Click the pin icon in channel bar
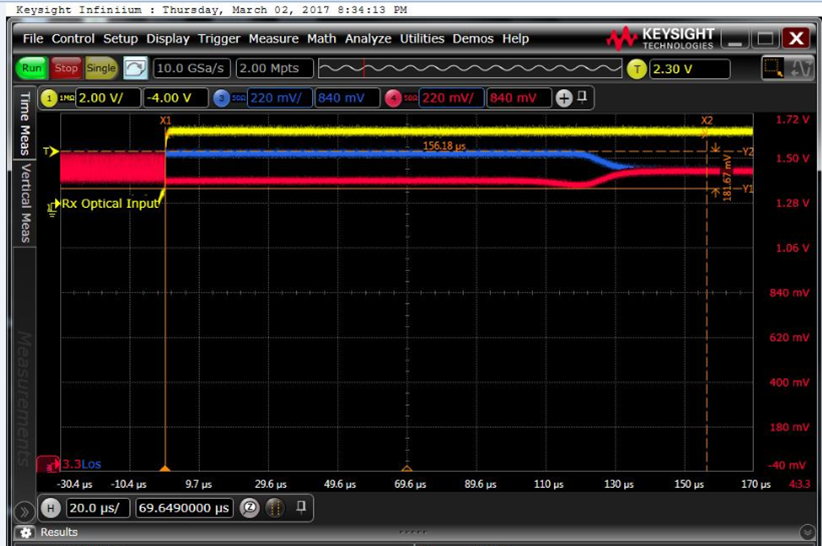This screenshot has height=546, width=822. click(582, 97)
